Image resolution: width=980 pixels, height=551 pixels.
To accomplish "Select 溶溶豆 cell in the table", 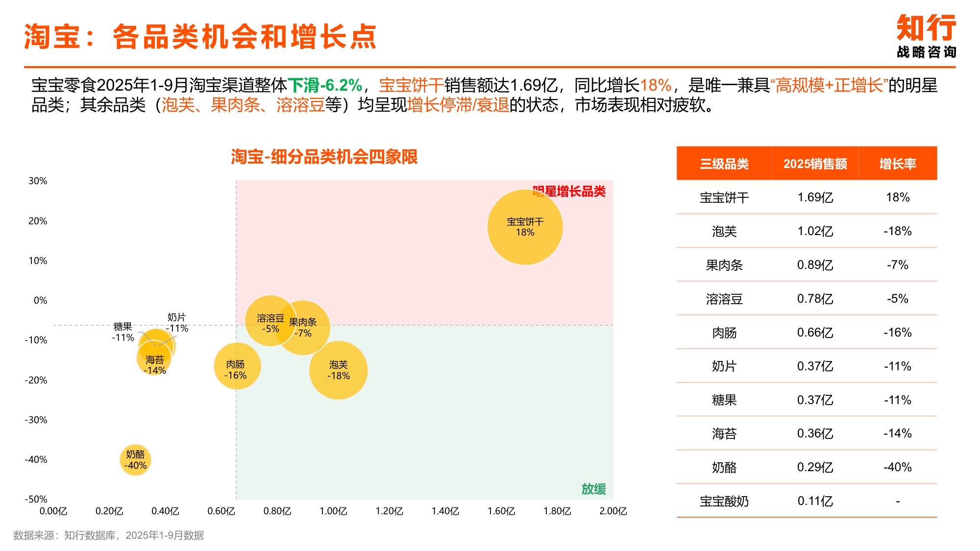I will click(724, 299).
